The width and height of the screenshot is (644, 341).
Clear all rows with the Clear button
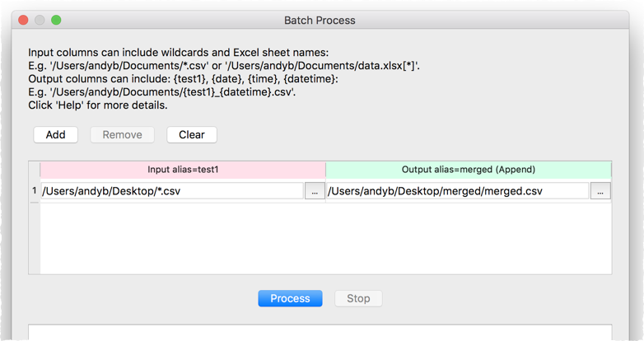191,134
